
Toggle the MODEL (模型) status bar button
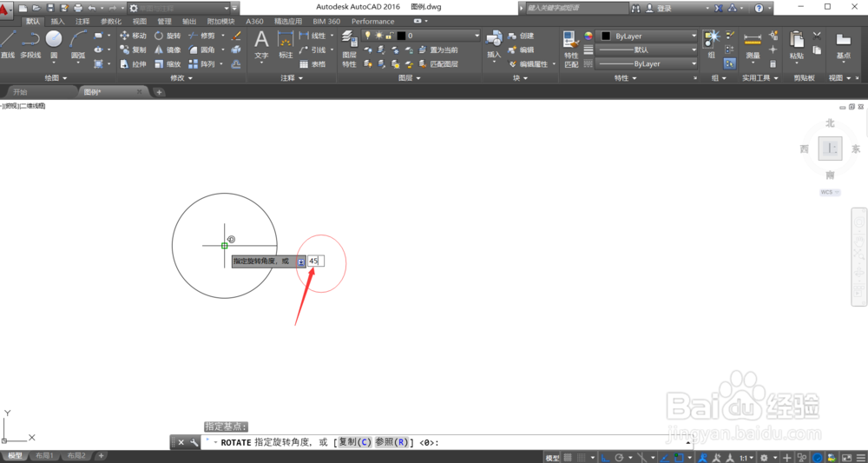552,458
